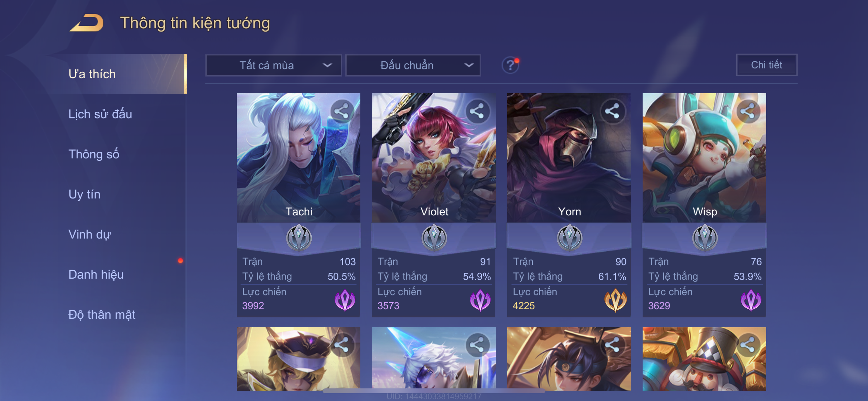868x401 pixels.
Task: Expand the Tất cả mùa season dropdown
Action: click(274, 65)
